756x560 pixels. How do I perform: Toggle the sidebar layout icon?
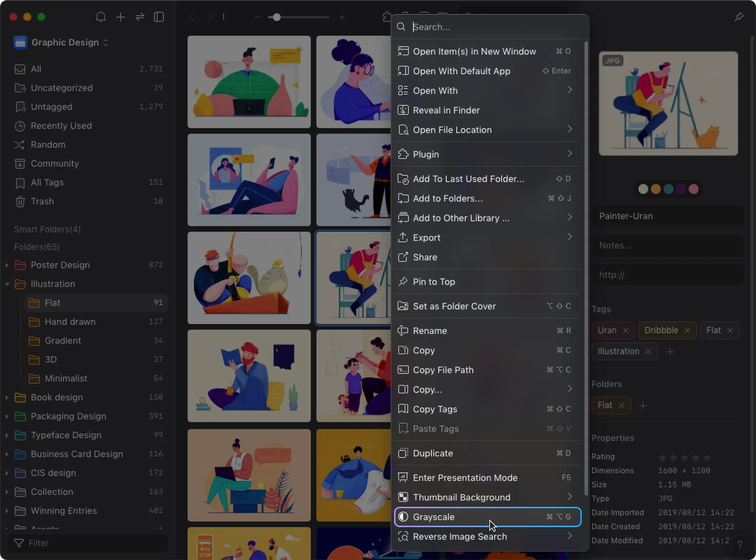[159, 17]
